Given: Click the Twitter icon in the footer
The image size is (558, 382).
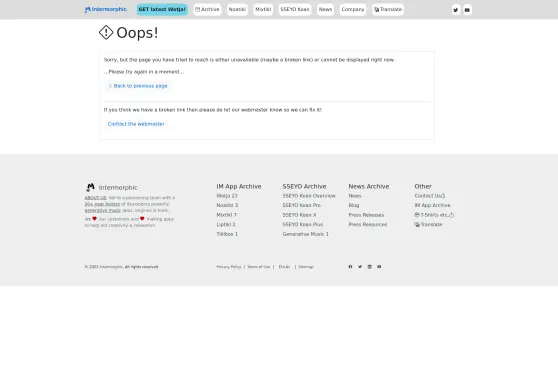Looking at the screenshot, I should [x=360, y=267].
